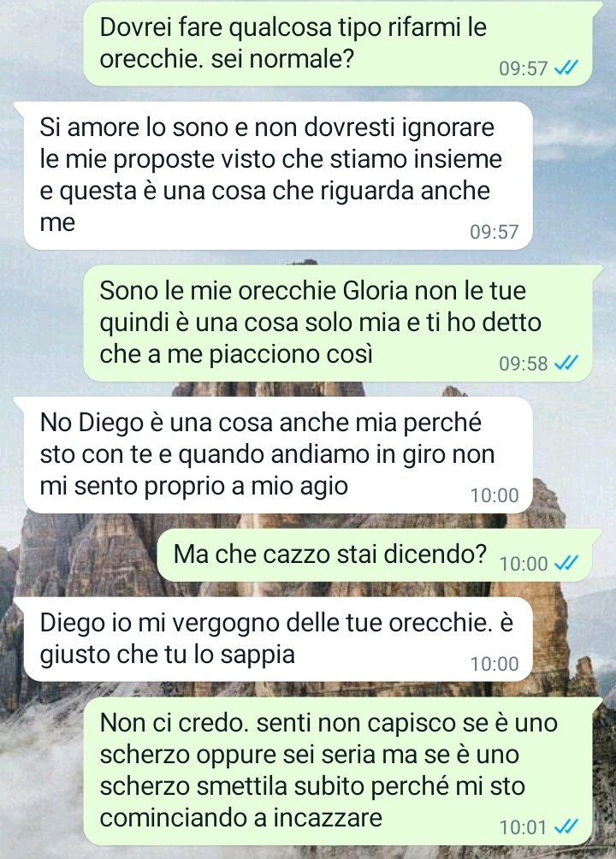Viewport: 616px width, 859px height.
Task: Click the 10:01 timestamp on last message
Action: 524,826
